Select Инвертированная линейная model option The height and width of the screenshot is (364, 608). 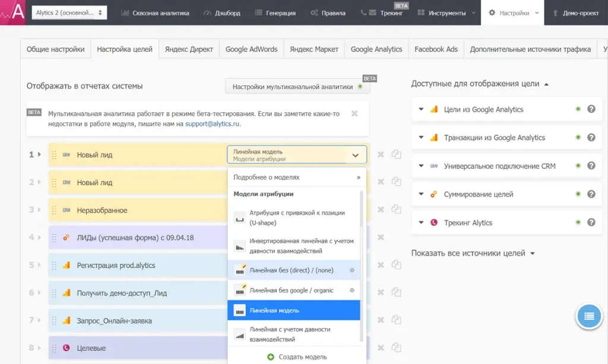point(293,246)
